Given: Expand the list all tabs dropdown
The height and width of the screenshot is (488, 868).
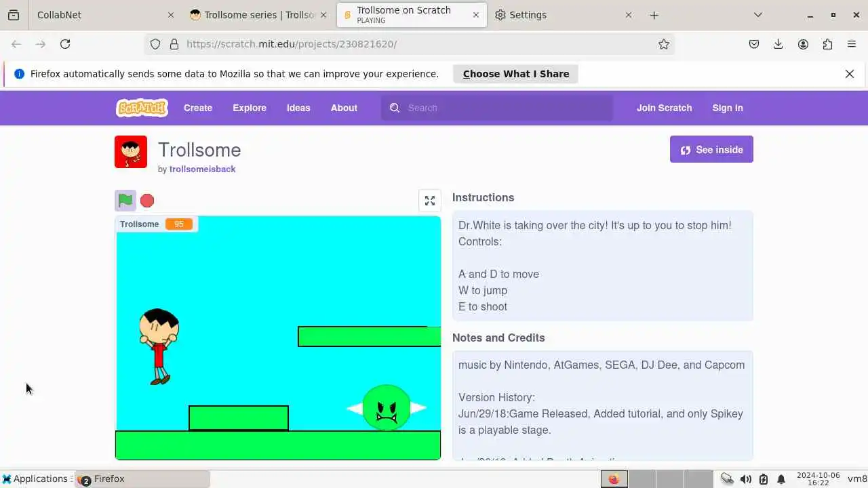Looking at the screenshot, I should tap(758, 15).
